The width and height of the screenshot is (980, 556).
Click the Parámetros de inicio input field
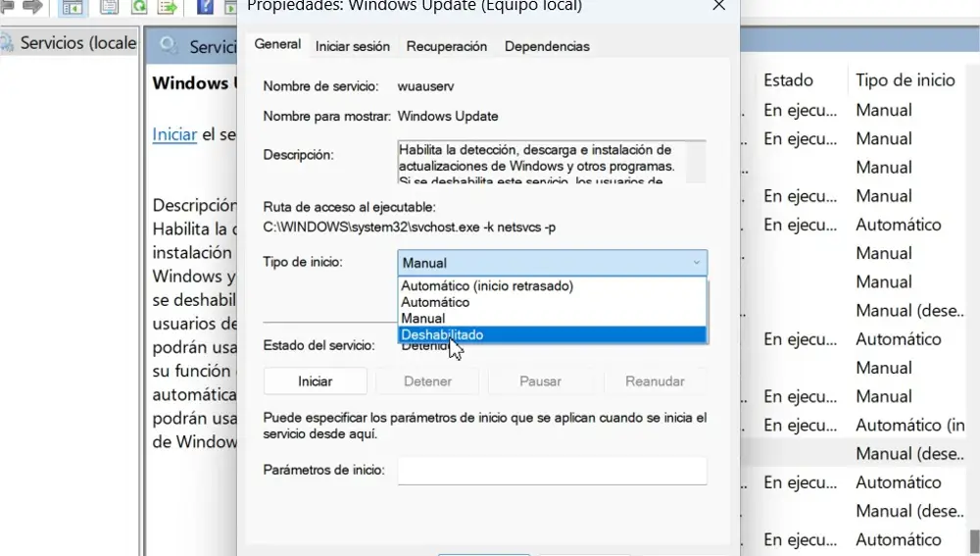(x=552, y=471)
